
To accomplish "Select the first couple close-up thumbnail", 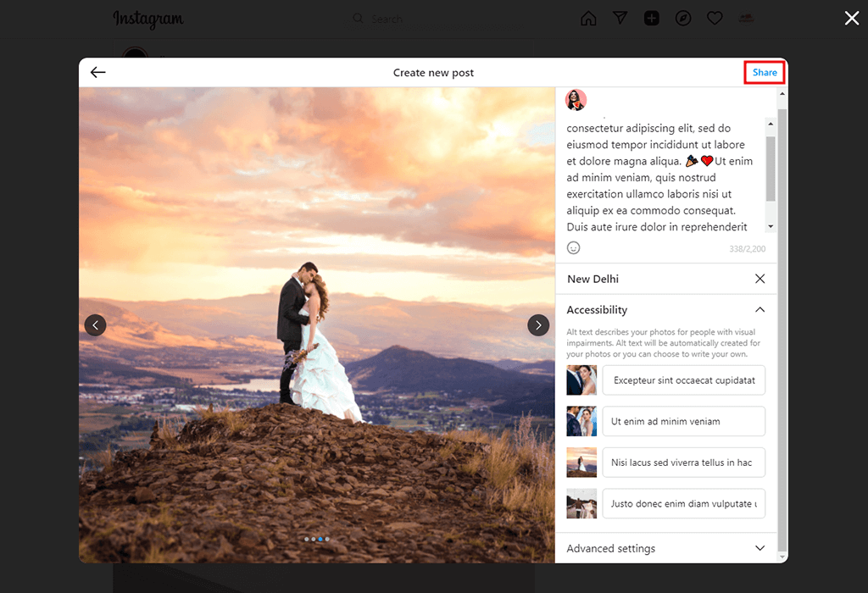I will (x=581, y=380).
